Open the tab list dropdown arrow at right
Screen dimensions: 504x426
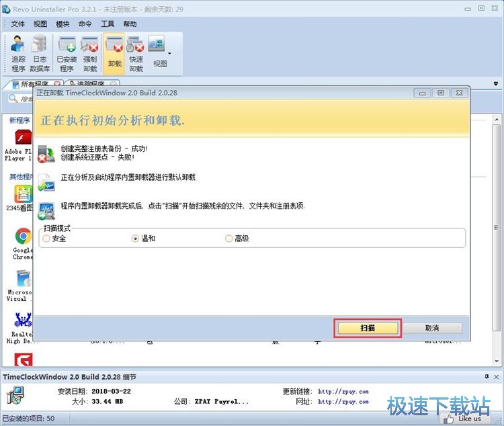coord(496,83)
